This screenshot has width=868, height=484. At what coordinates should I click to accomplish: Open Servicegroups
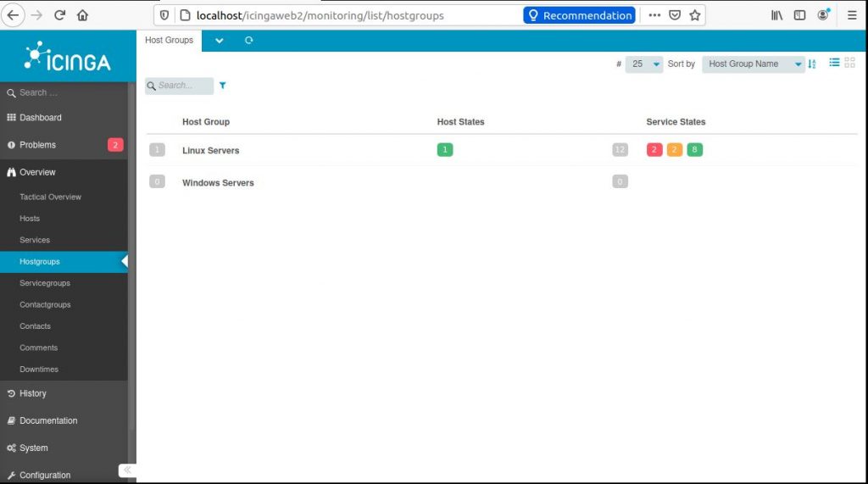coord(45,283)
